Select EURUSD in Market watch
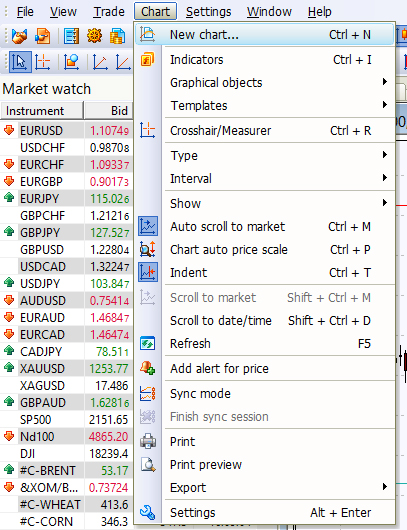This screenshot has width=407, height=530. point(42,130)
